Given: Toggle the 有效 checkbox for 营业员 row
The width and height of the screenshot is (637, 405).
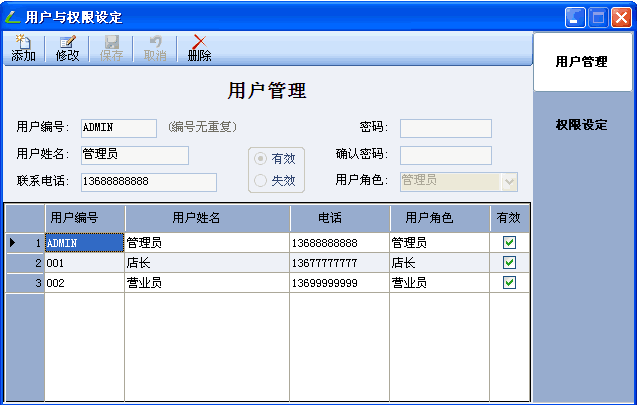Looking at the screenshot, I should coord(509,283).
